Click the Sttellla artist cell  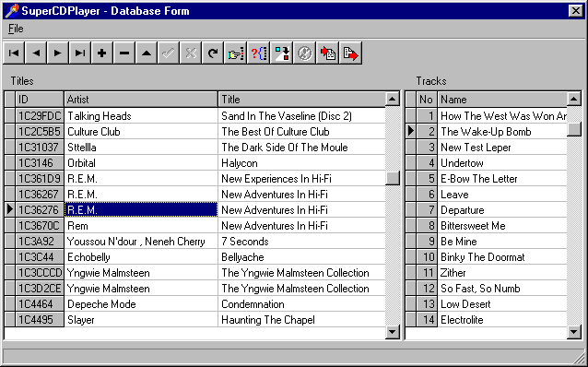pyautogui.click(x=141, y=148)
